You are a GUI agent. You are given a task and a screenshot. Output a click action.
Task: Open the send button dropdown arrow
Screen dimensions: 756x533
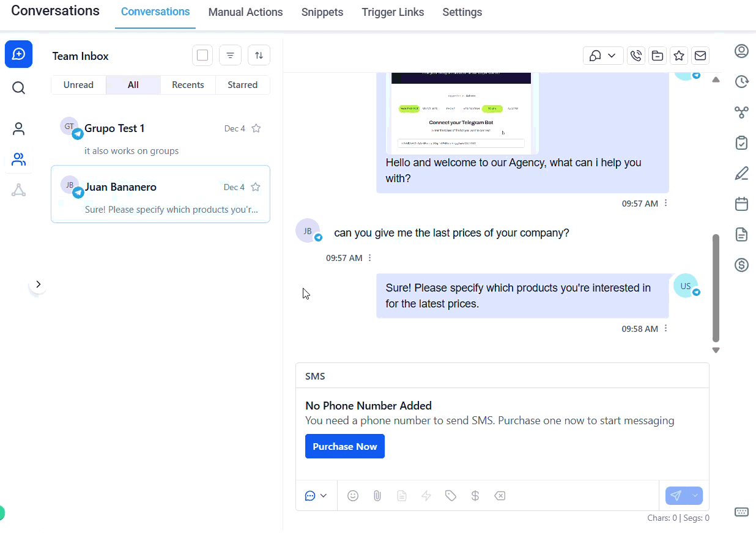(695, 496)
